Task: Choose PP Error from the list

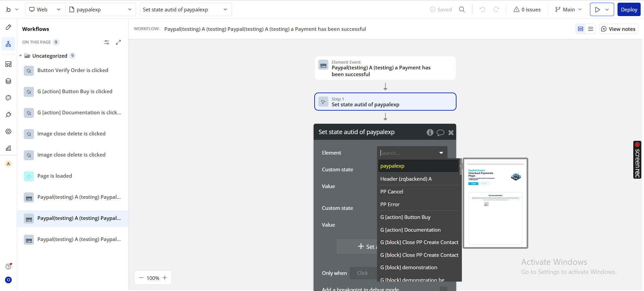Action: 418,205
